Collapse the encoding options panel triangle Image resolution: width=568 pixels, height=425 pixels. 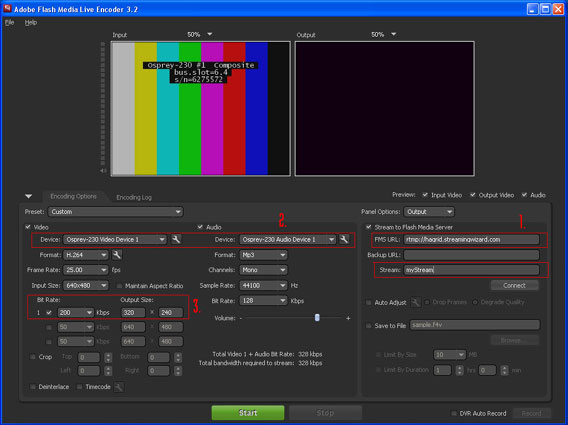tap(29, 196)
